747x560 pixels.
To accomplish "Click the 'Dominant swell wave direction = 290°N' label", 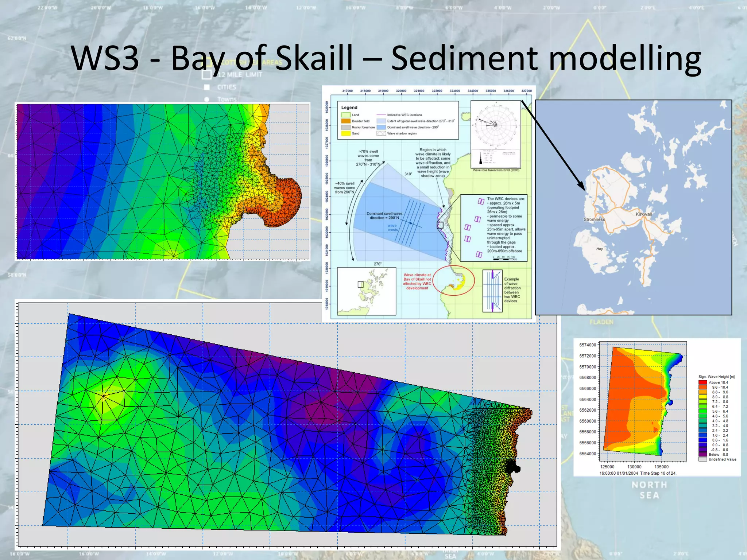I will pyautogui.click(x=384, y=216).
